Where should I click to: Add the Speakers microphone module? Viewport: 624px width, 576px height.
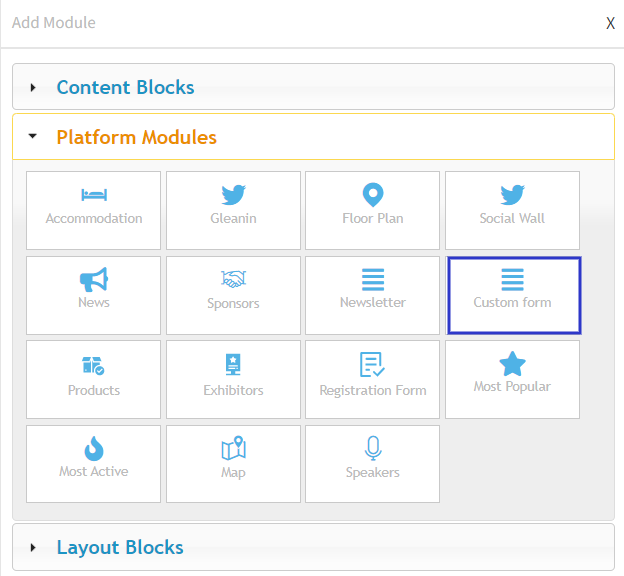pos(372,464)
